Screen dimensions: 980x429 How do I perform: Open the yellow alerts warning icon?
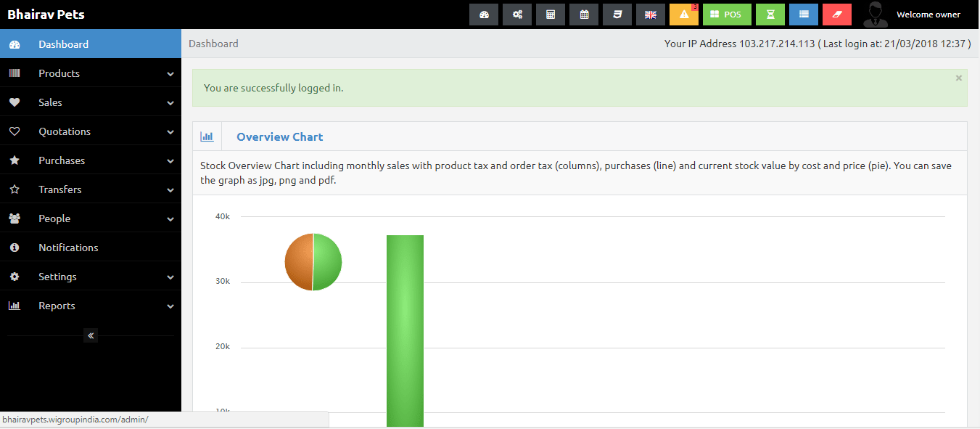point(684,15)
